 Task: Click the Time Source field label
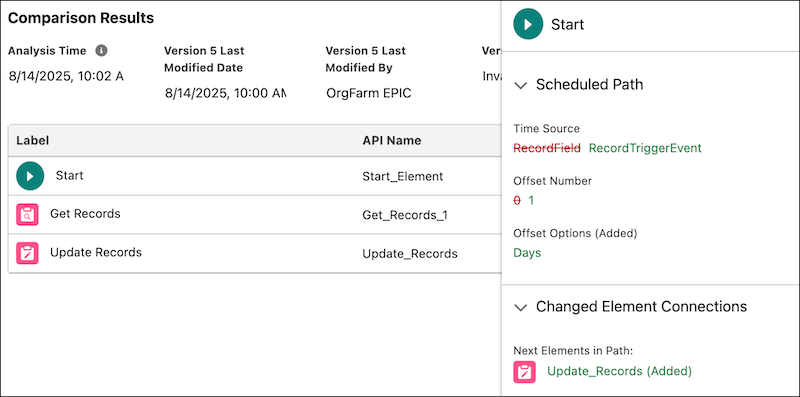coord(546,129)
